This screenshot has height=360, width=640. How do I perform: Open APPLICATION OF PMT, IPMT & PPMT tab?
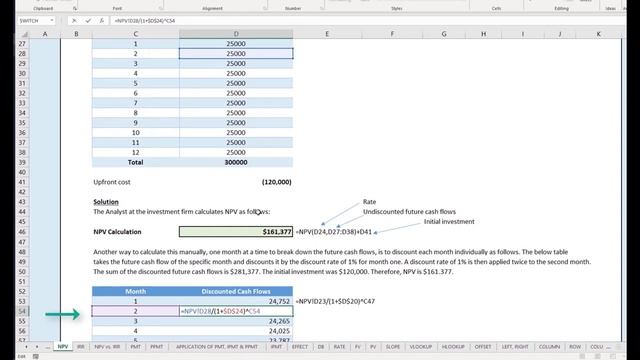pyautogui.click(x=217, y=347)
